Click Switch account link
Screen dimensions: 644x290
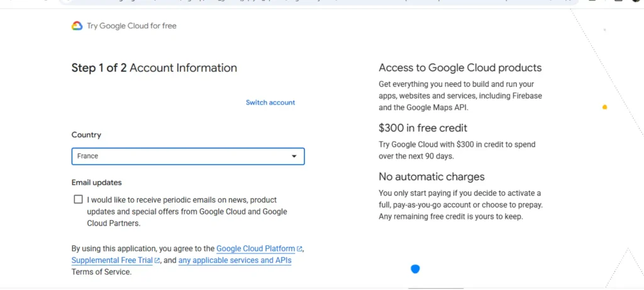[270, 103]
